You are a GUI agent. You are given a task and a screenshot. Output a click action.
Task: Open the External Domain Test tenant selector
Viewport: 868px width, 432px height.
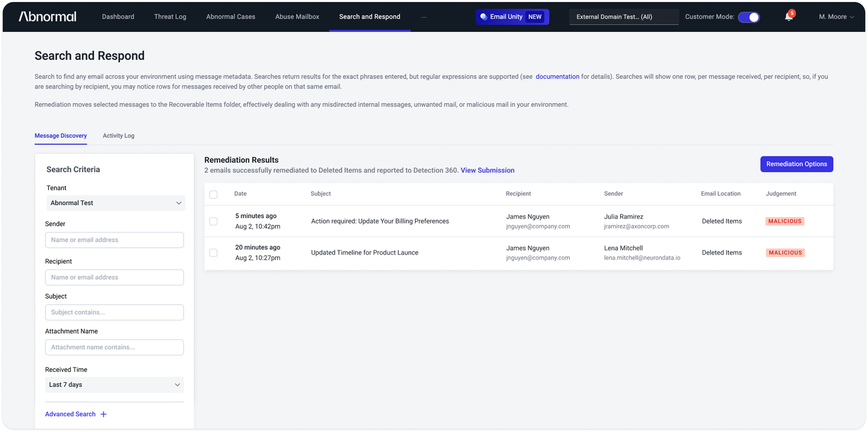[x=624, y=17]
